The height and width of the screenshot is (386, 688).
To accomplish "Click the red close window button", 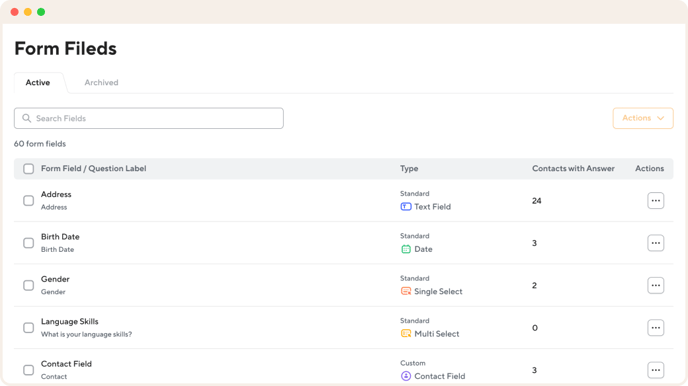I will point(14,12).
